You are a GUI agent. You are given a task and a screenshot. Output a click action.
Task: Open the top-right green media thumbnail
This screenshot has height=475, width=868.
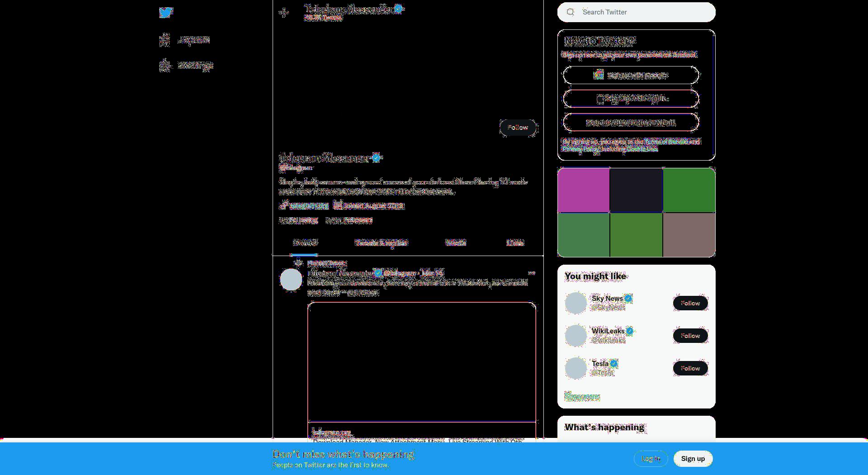[689, 190]
